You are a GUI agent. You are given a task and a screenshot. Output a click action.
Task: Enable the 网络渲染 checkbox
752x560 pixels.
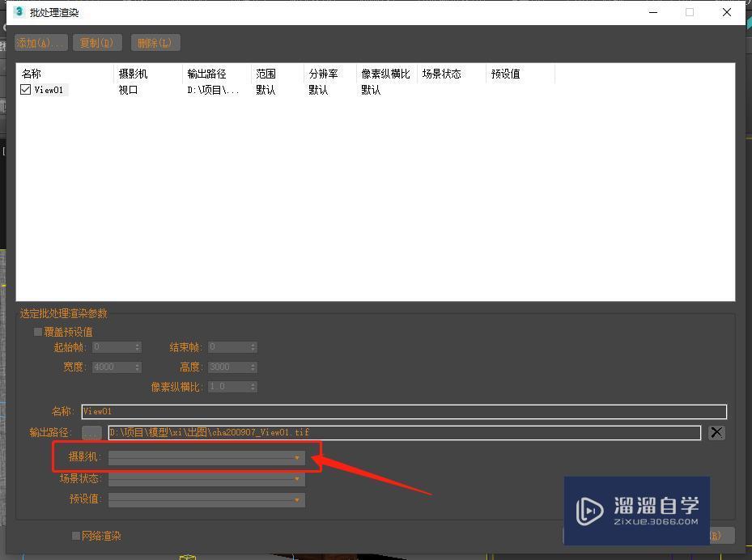76,536
